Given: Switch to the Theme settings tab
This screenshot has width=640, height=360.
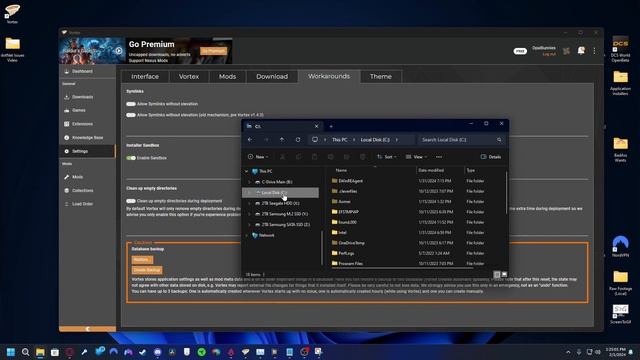Looking at the screenshot, I should point(381,77).
